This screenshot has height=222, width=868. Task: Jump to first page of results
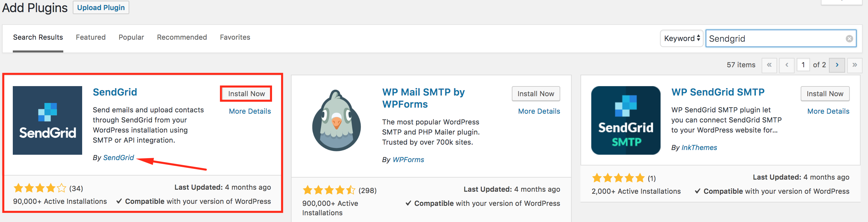coord(769,65)
